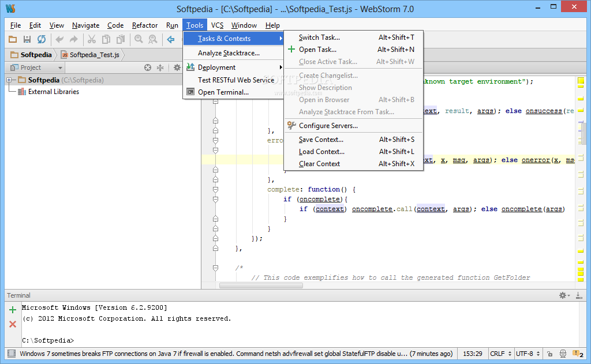Click the Open folder toolbar icon
The image size is (591, 364).
(x=13, y=39)
